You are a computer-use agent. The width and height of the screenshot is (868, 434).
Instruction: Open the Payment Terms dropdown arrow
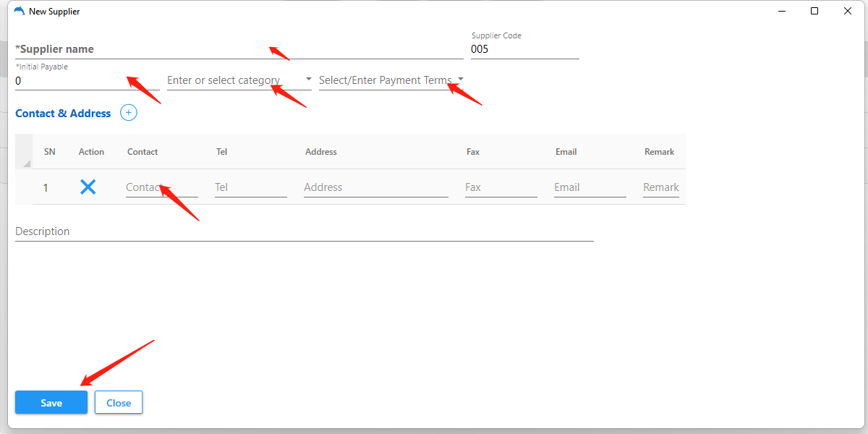(461, 80)
